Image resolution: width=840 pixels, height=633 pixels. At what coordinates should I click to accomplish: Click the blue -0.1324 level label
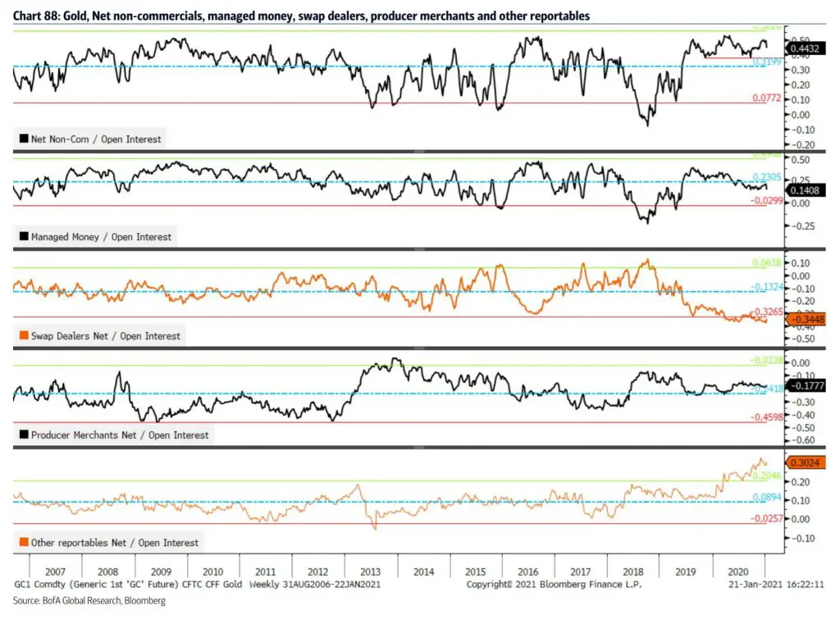click(x=767, y=286)
